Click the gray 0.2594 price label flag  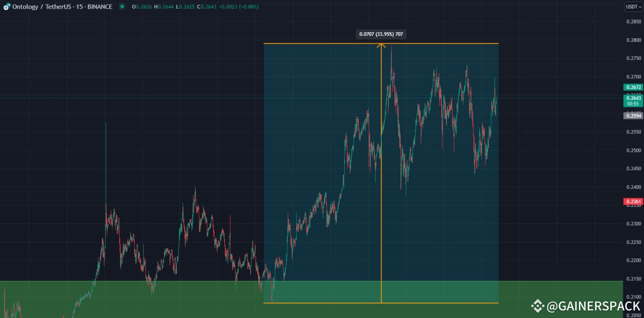point(632,116)
